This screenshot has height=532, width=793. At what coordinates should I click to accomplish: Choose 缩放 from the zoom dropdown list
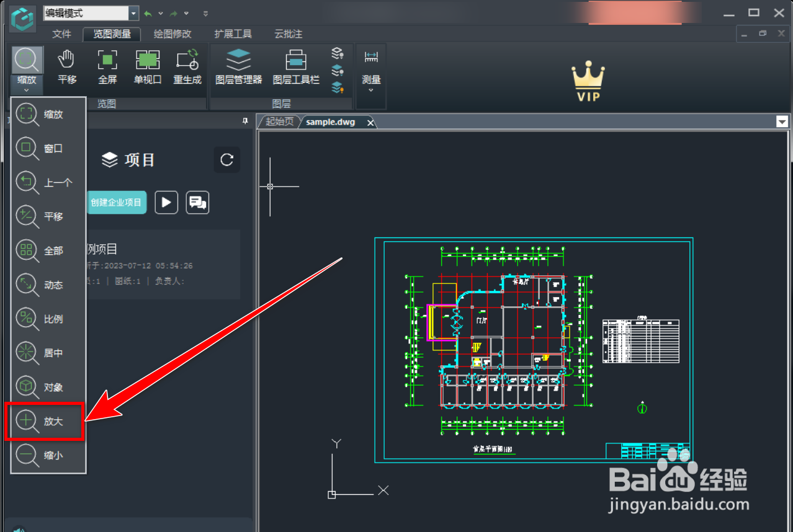coord(48,114)
